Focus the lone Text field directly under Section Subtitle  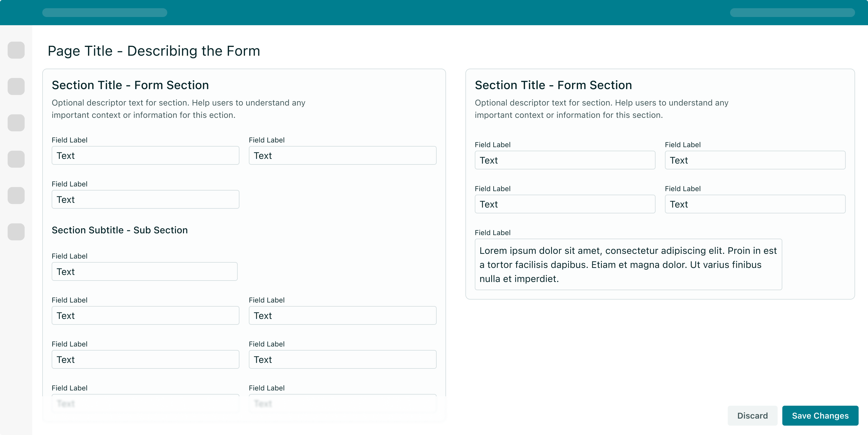click(x=145, y=271)
